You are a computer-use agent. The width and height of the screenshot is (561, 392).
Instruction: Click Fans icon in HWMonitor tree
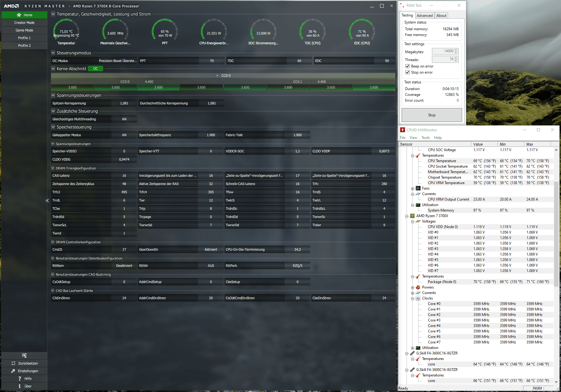tap(418, 188)
